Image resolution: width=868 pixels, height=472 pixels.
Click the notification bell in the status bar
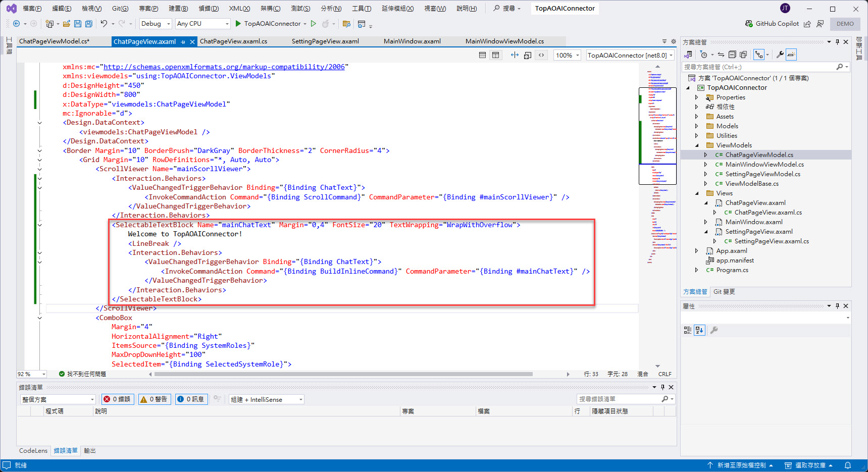tap(848, 465)
